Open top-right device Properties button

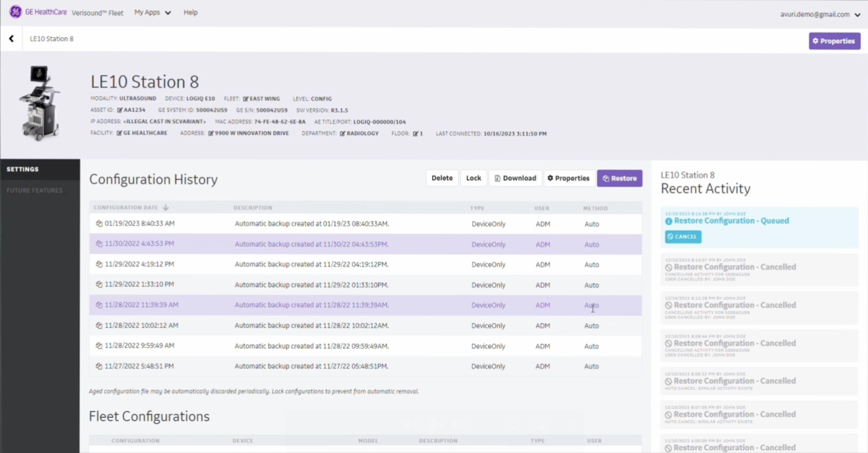834,41
